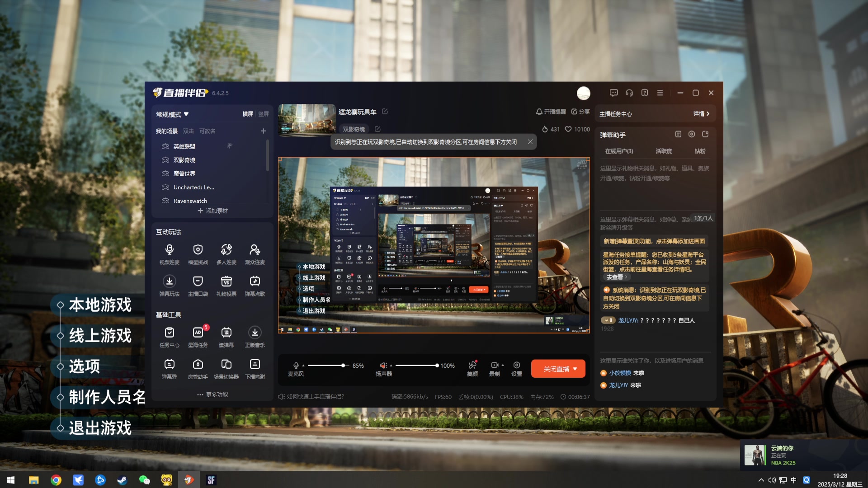Open the 多人连麦 multi-person mic tool
The width and height of the screenshot is (868, 488).
[226, 254]
